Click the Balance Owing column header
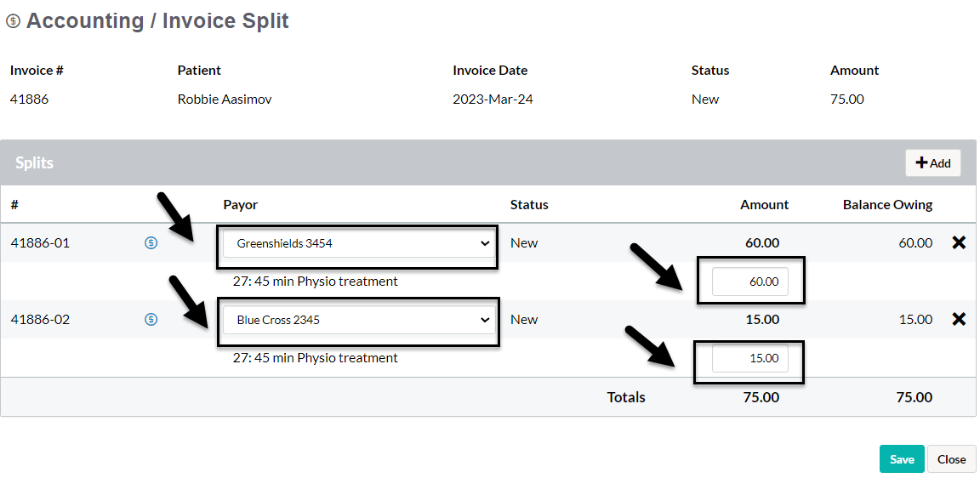The image size is (980, 478). [x=887, y=205]
